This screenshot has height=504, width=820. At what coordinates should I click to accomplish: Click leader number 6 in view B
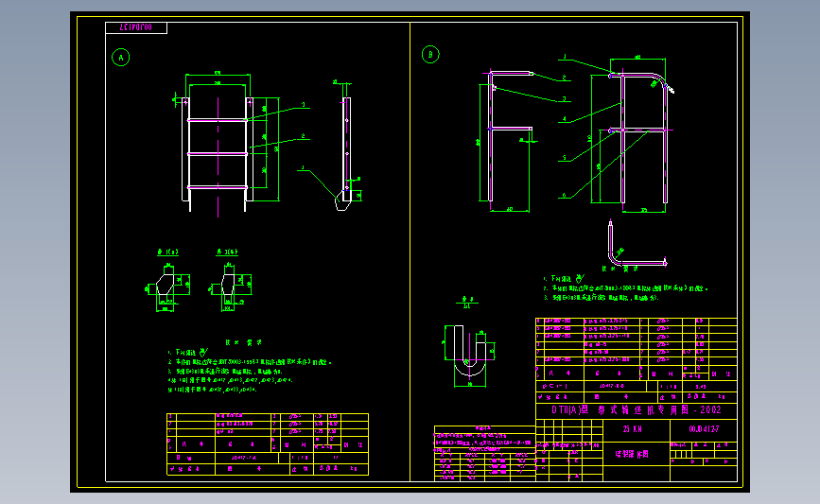coord(564,196)
